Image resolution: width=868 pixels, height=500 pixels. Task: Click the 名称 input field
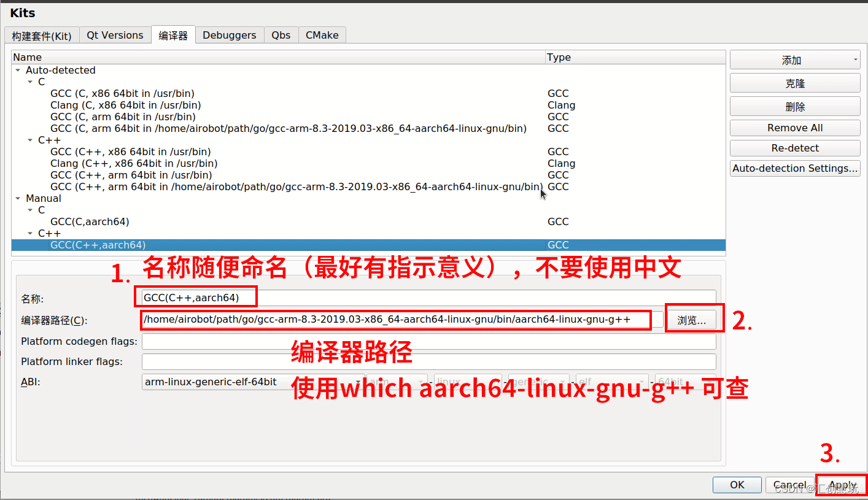[x=428, y=298]
